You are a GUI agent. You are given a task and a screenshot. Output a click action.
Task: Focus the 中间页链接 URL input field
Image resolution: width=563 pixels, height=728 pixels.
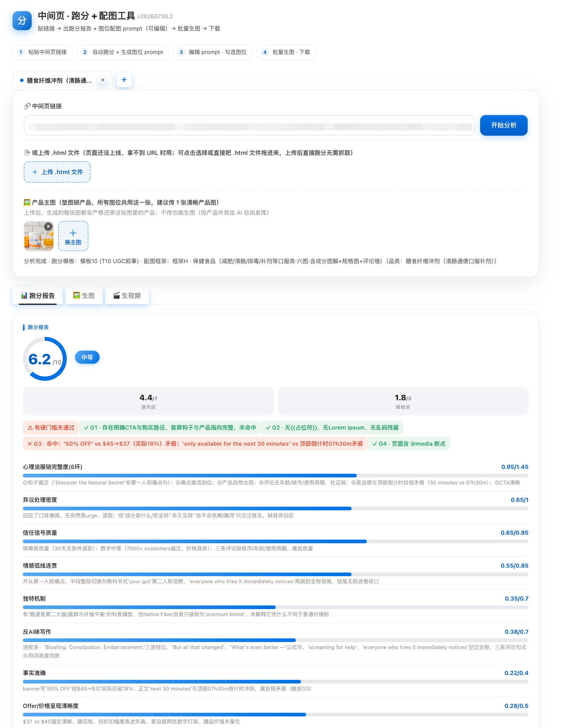coord(249,125)
